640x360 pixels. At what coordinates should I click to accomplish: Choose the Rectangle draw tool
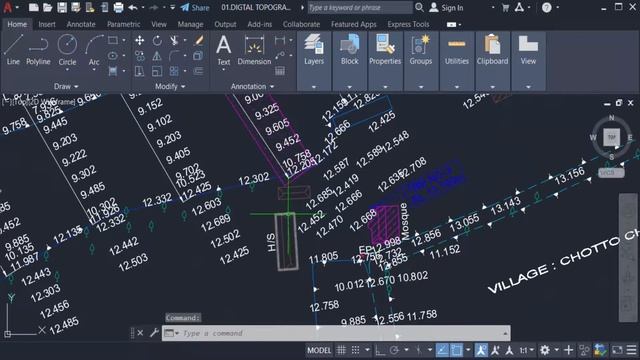[113, 40]
